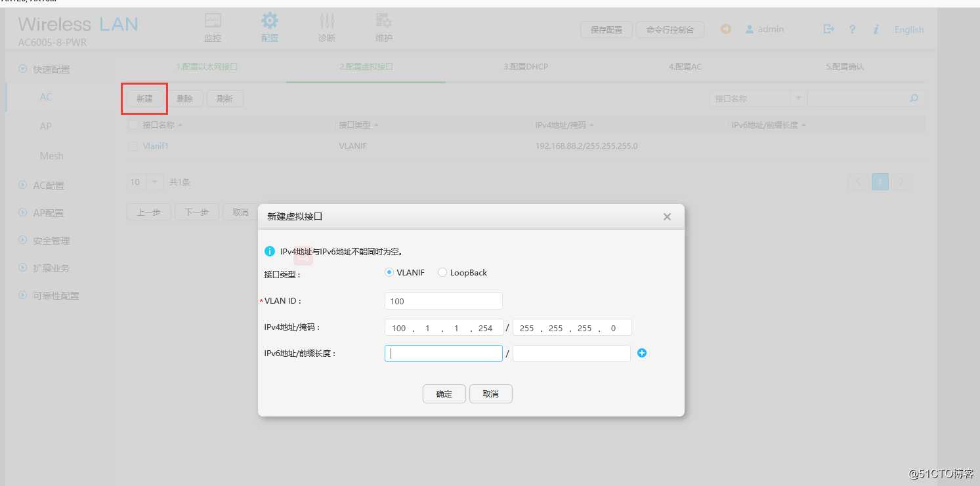Click the 上一步 button

click(x=148, y=212)
